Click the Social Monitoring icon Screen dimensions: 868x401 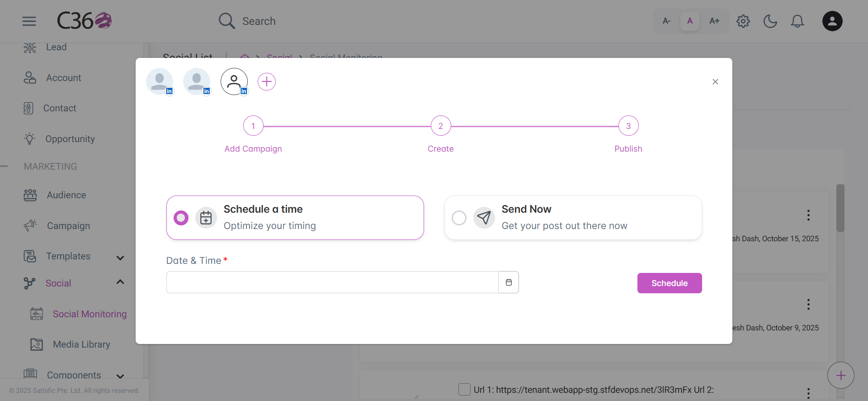point(37,314)
